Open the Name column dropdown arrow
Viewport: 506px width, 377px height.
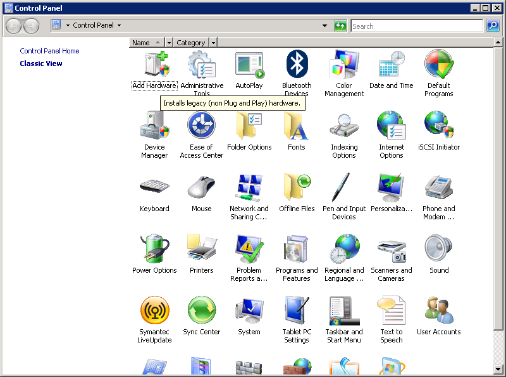click(x=169, y=42)
